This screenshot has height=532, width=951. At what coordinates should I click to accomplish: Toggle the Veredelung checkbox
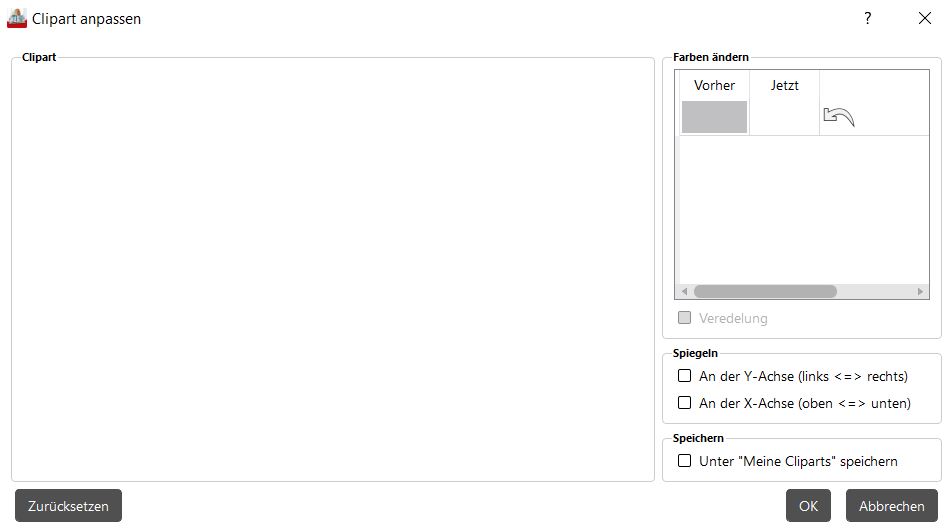[x=685, y=318]
